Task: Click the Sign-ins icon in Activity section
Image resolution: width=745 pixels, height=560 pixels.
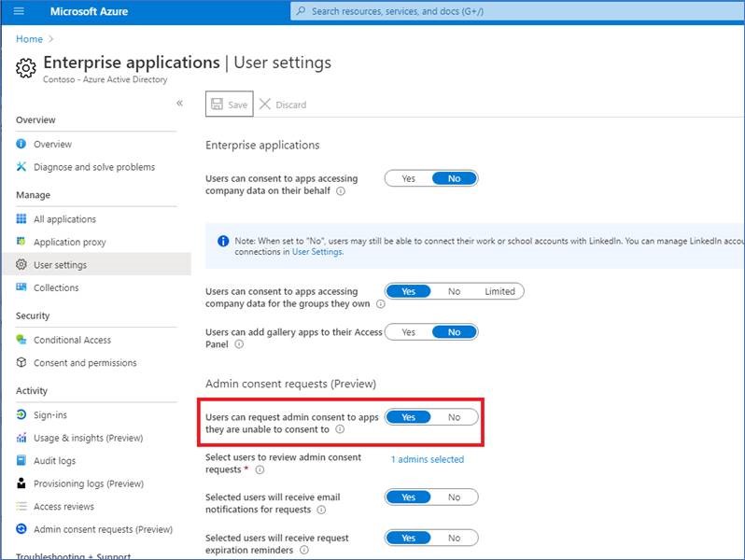Action: click(21, 415)
